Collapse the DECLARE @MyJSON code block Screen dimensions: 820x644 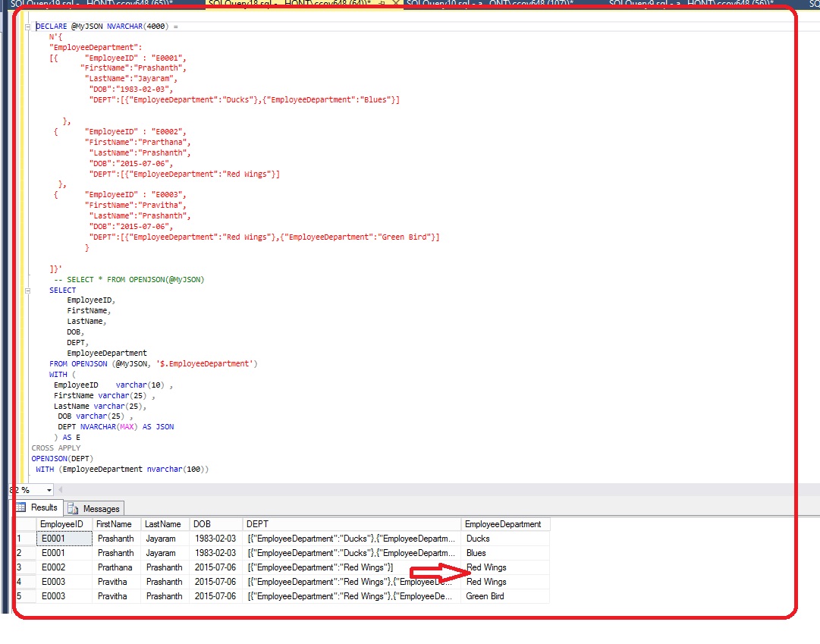click(x=28, y=27)
